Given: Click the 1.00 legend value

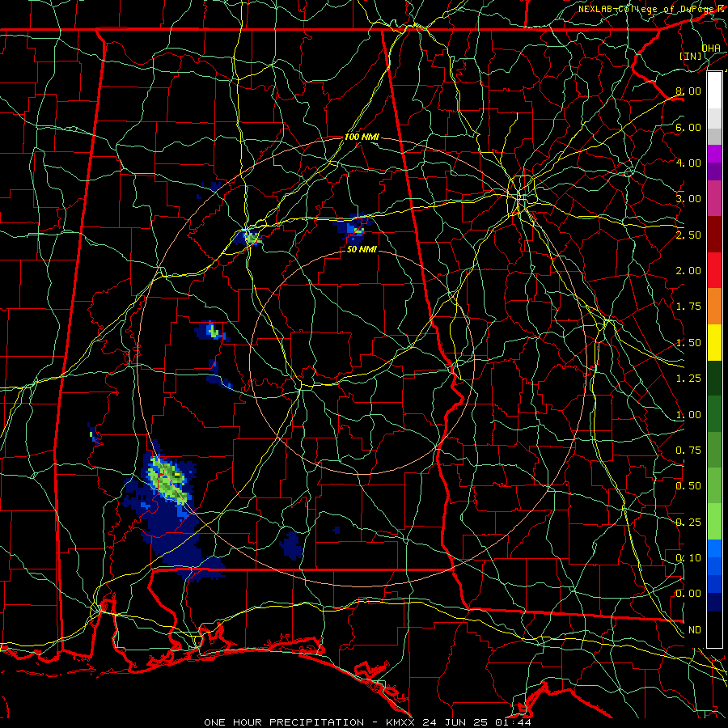Looking at the screenshot, I should (688, 415).
